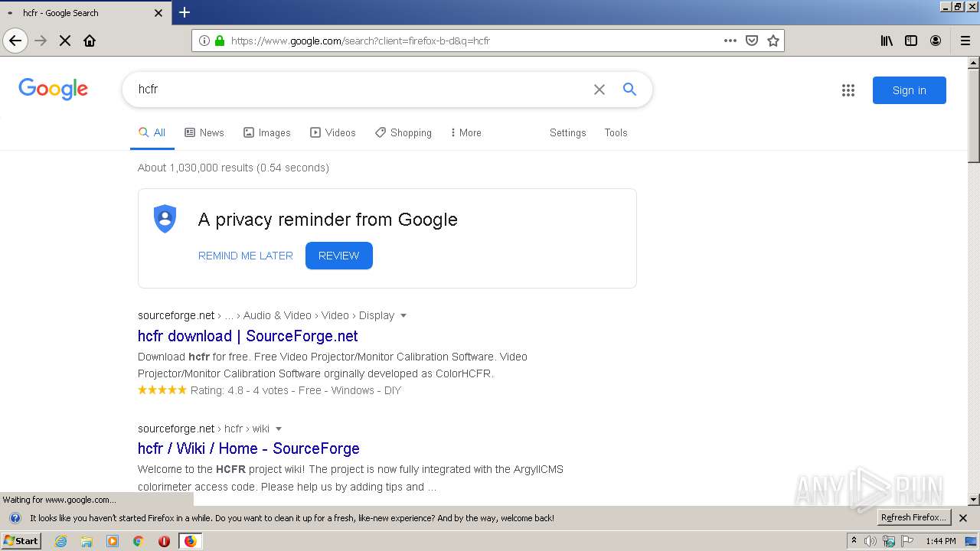Screen dimensions: 980x551
Task: Click the privacy shield icon
Action: point(165,219)
